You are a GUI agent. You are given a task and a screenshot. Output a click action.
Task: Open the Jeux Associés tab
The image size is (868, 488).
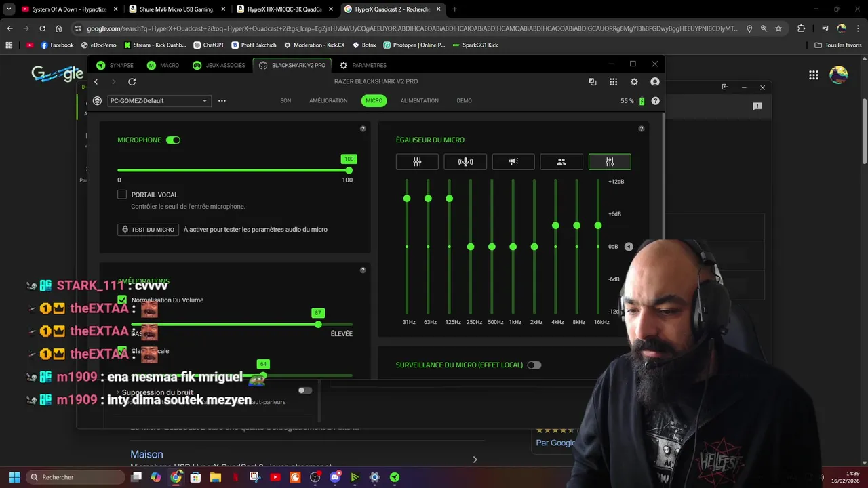point(218,66)
